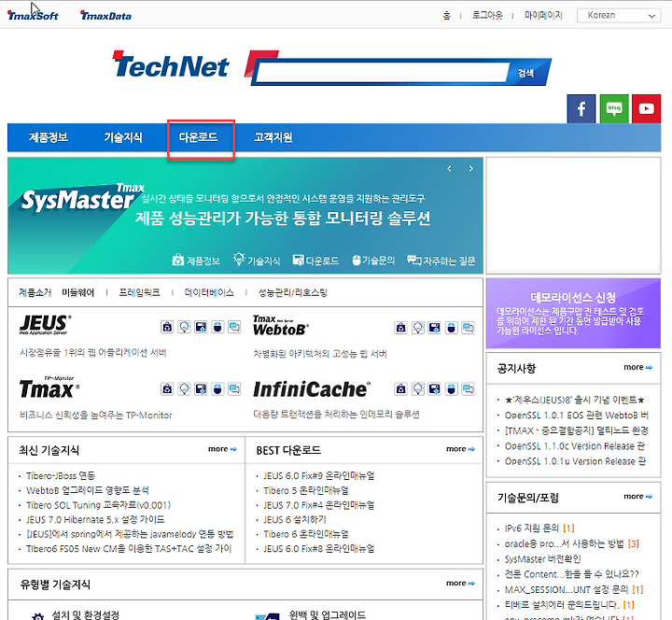Open 'IPv6 지원 문의' forum post
Screen dimensions: 672x620
(532, 528)
